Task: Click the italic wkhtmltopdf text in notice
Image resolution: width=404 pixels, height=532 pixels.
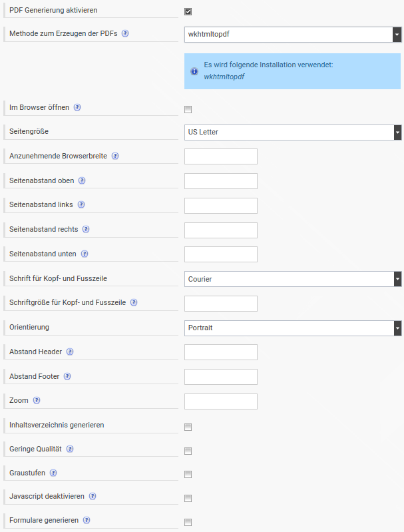Action: coord(224,77)
